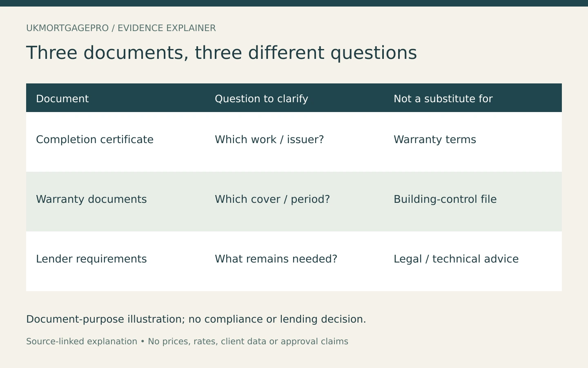This screenshot has height=368, width=588.
Task: Click the Document-purpose illustration caption
Action: (196, 319)
